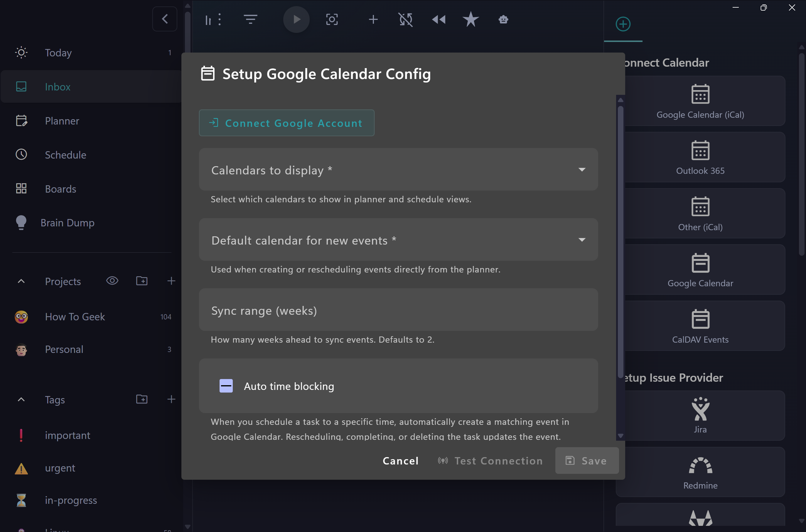Go to the Planner view
Viewport: 806px width, 532px height.
[x=92, y=121]
